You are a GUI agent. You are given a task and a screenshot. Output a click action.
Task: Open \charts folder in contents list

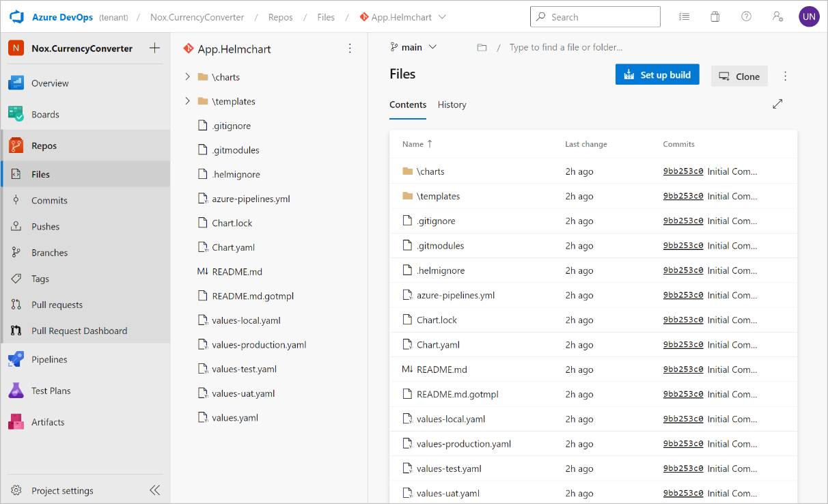click(x=431, y=171)
